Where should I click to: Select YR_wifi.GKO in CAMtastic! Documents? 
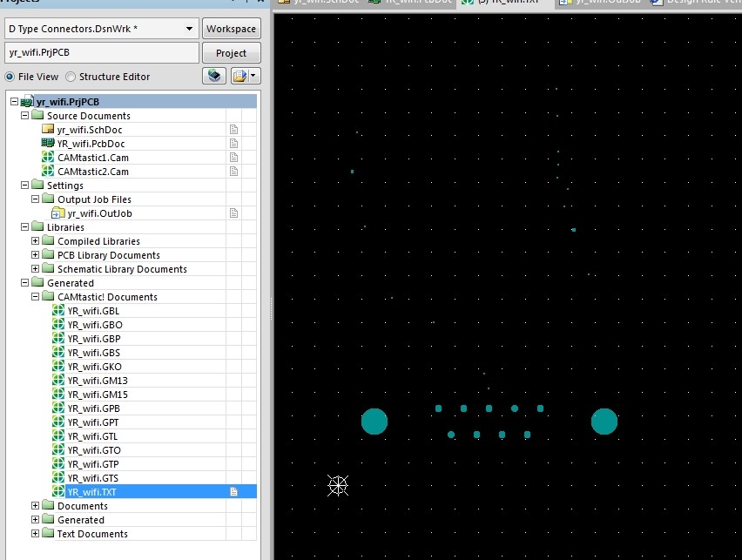click(94, 367)
